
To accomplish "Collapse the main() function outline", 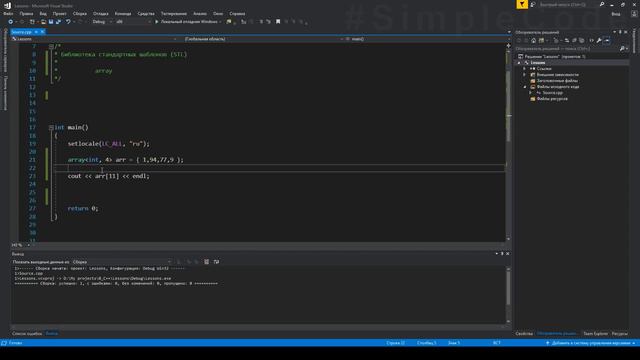I will click(51, 128).
